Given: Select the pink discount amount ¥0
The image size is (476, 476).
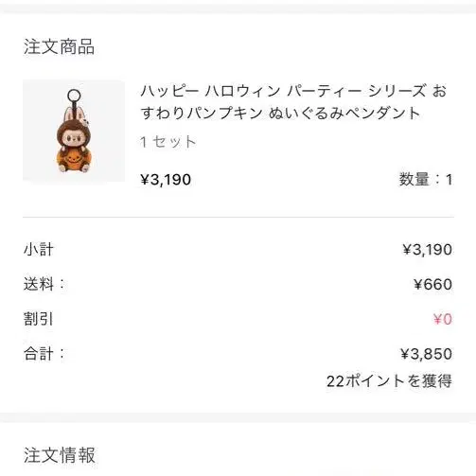Looking at the screenshot, I should pyautogui.click(x=443, y=319).
